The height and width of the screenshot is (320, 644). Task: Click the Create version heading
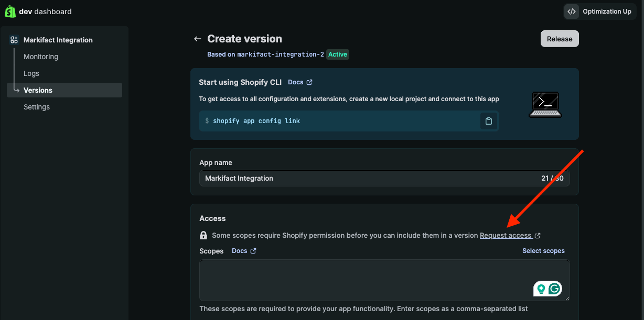click(x=244, y=39)
